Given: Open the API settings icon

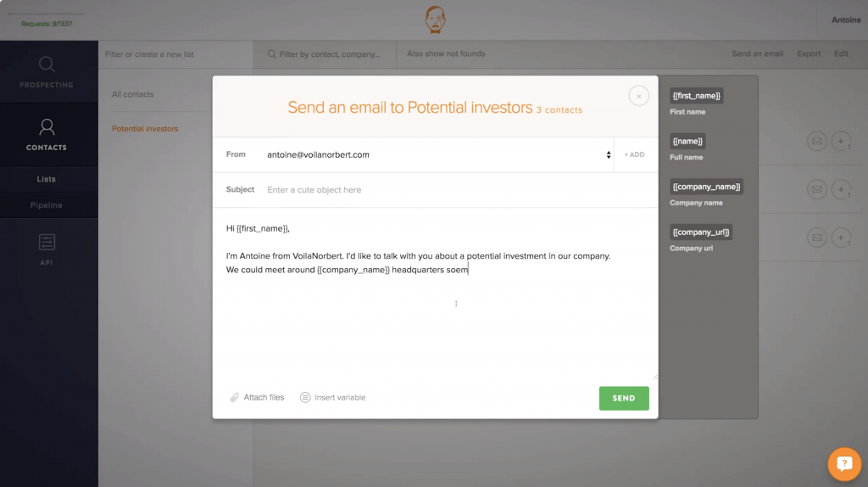Looking at the screenshot, I should pyautogui.click(x=47, y=242).
